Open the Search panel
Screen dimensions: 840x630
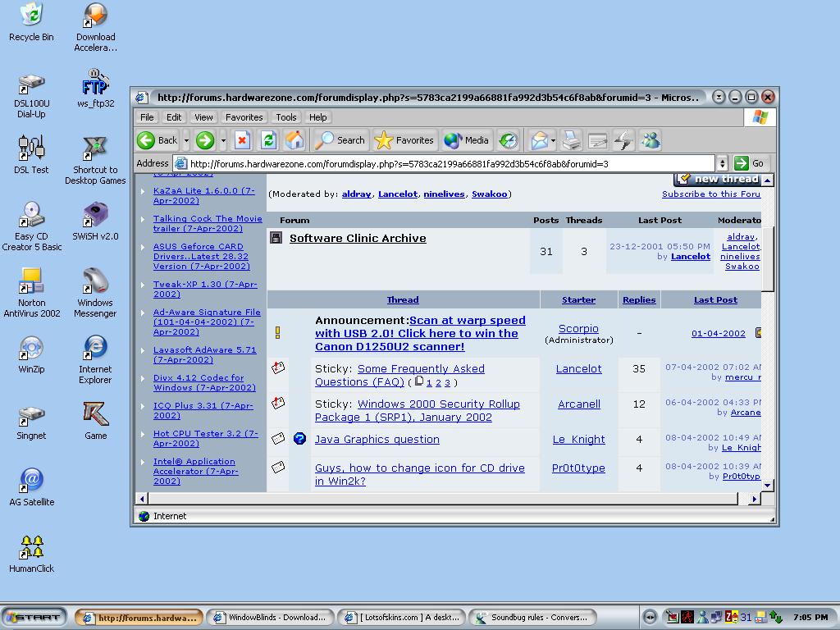339,139
